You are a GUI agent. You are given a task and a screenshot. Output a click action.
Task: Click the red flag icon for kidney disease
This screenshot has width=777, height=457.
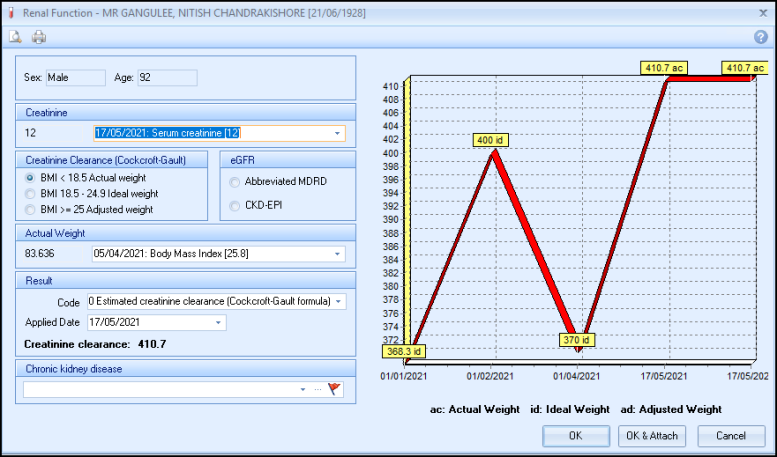point(335,389)
